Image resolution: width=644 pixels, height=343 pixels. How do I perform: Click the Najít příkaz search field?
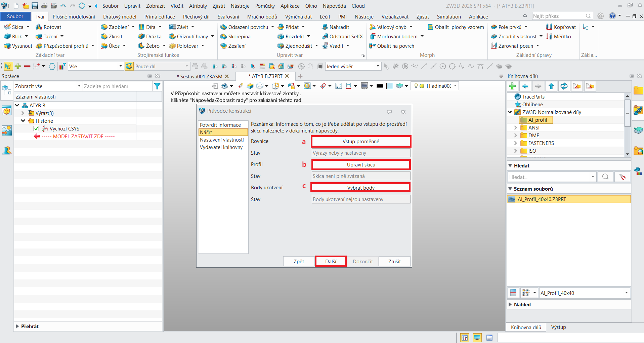pyautogui.click(x=562, y=16)
